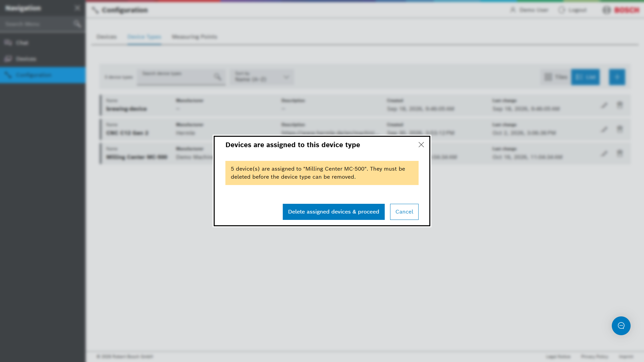Open the Demo User profile
Image resolution: width=644 pixels, height=362 pixels.
529,10
